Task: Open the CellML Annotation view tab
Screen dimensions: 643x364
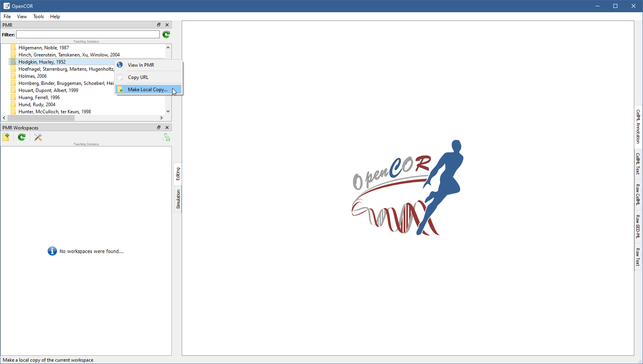Action: [637, 126]
